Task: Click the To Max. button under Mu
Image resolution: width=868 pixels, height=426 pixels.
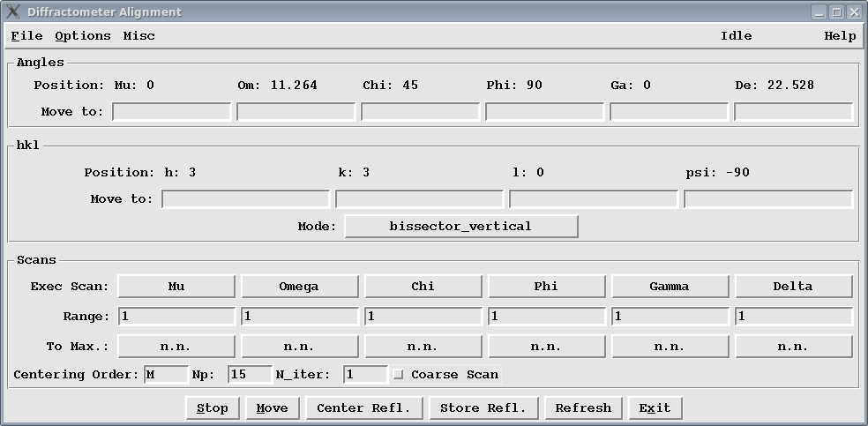Action: point(176,347)
